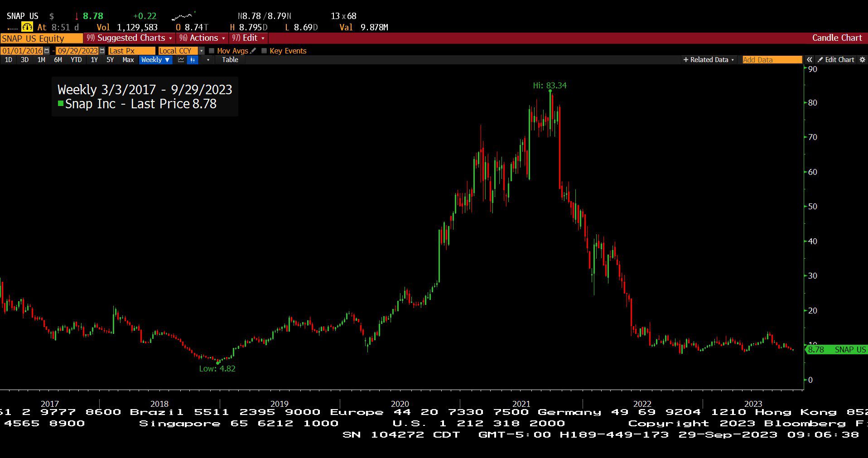Select the 5Y range tab
The image size is (868, 458).
110,60
